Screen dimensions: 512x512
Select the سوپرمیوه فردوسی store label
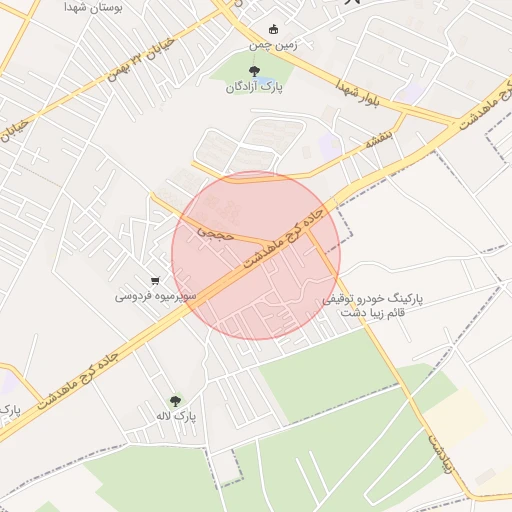(156, 296)
